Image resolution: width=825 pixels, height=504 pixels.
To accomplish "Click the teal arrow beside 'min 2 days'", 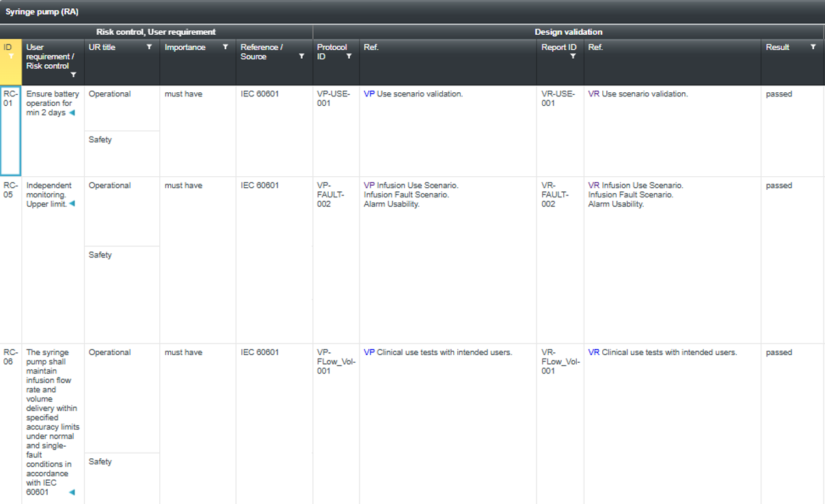I will pyautogui.click(x=72, y=113).
